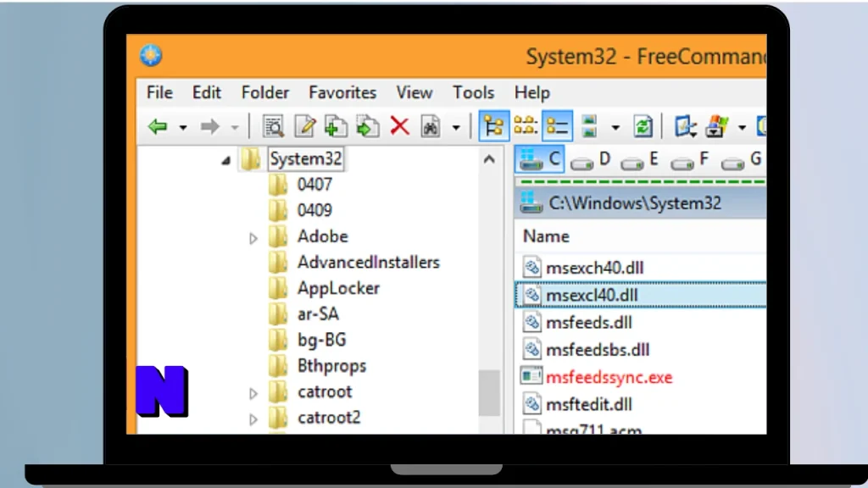Image resolution: width=868 pixels, height=488 pixels.
Task: Open the Edit menu
Action: [207, 92]
